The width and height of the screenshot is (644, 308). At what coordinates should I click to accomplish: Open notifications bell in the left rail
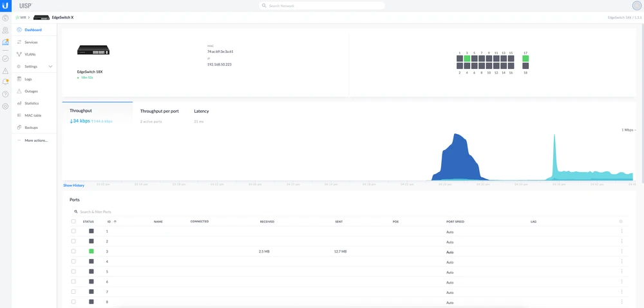coord(6,82)
